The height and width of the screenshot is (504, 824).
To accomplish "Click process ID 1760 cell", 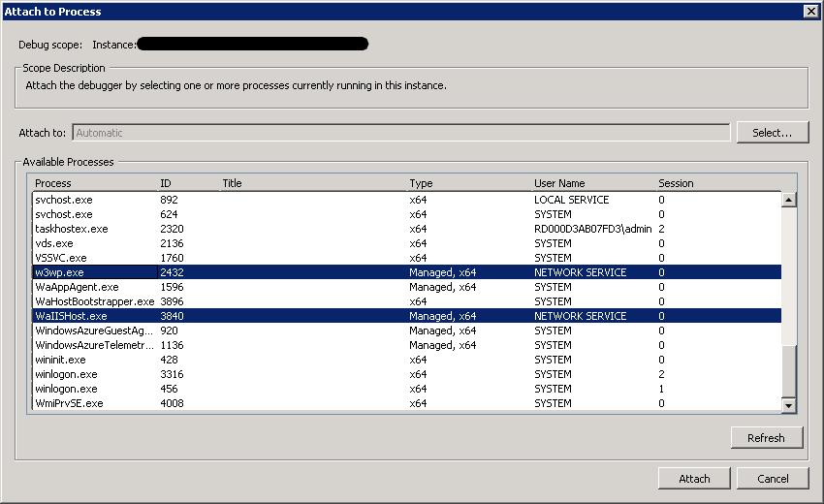I will tap(172, 258).
